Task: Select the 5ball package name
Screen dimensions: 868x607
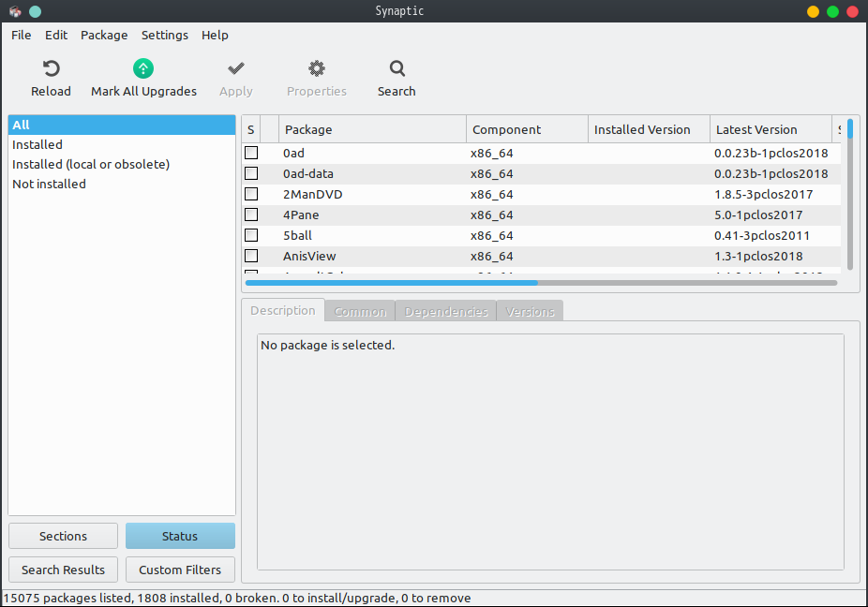Action: pos(297,236)
